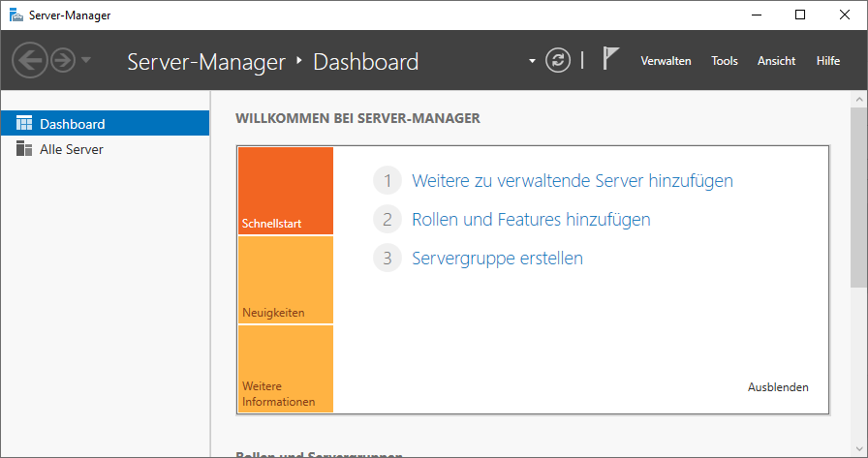This screenshot has width=868, height=458.
Task: Open the Tools menu
Action: pyautogui.click(x=724, y=61)
